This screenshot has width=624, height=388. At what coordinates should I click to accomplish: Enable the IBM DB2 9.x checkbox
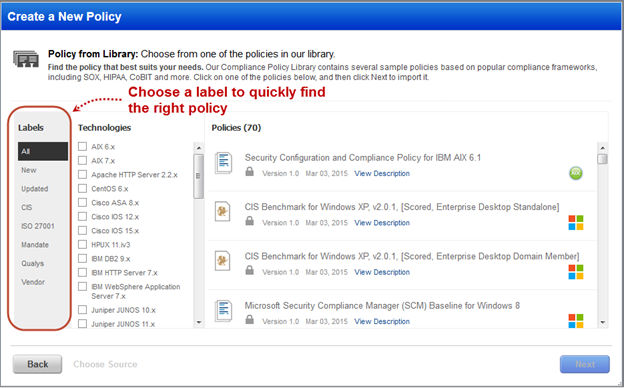coord(82,258)
